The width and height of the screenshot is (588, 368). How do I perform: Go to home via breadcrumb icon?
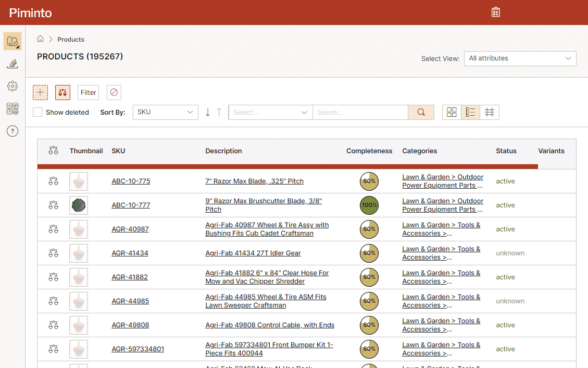[x=41, y=39]
